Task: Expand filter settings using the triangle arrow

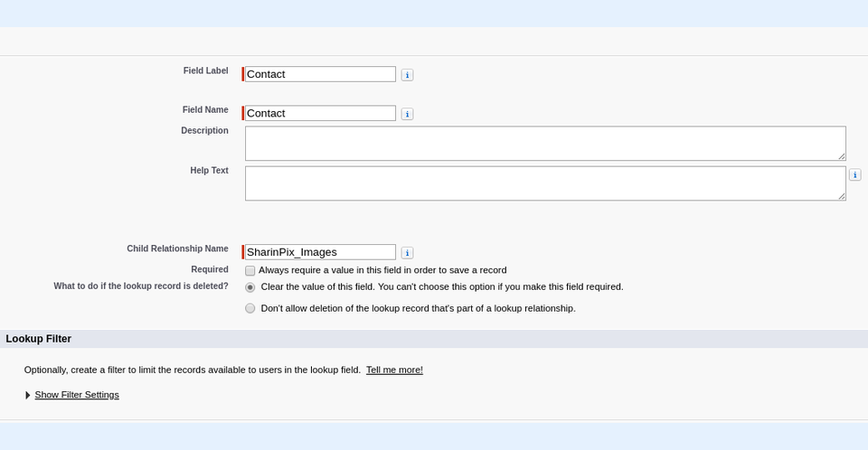Action: coord(28,395)
